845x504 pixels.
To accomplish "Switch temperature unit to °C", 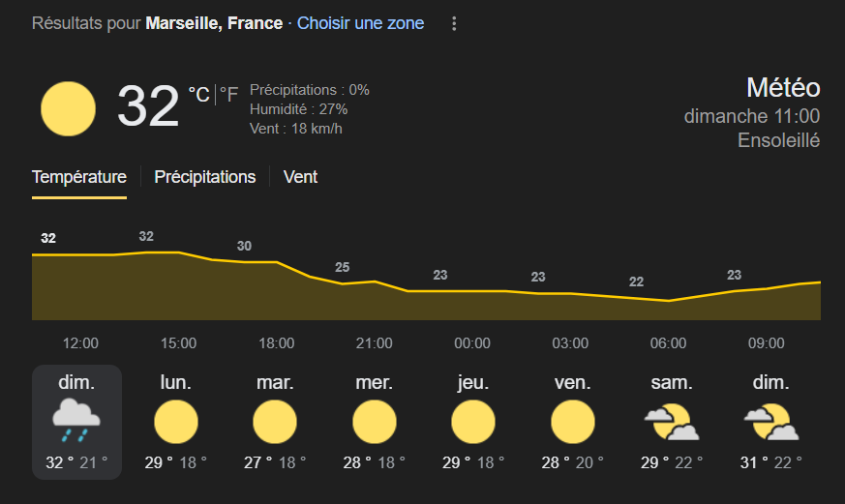I will click(x=198, y=95).
